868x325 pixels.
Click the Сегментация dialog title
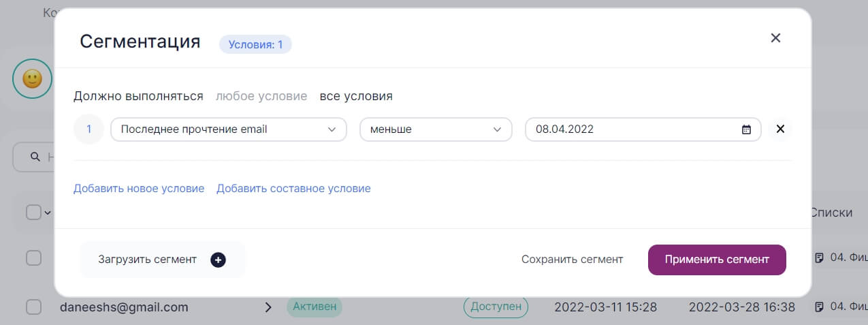point(140,42)
